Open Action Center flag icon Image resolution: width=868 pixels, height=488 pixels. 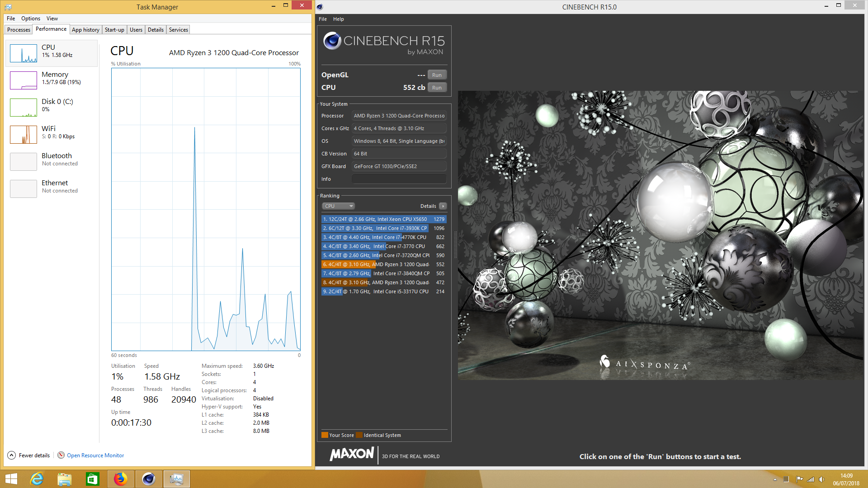pos(799,479)
